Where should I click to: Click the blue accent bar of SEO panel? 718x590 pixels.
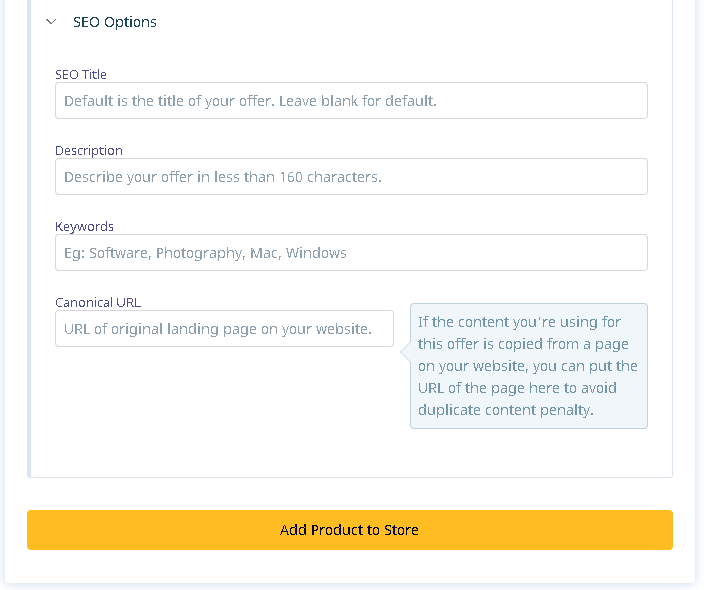29,238
